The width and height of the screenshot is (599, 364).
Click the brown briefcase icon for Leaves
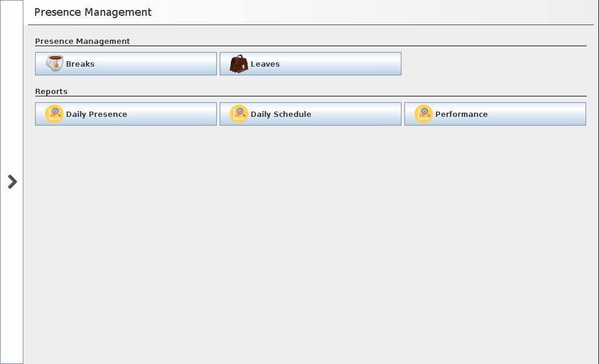pos(238,64)
